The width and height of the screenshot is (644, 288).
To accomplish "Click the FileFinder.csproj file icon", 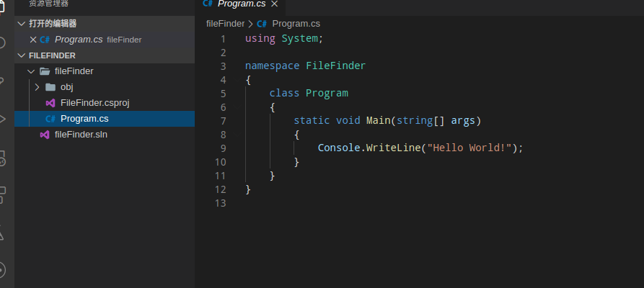I will [50, 103].
